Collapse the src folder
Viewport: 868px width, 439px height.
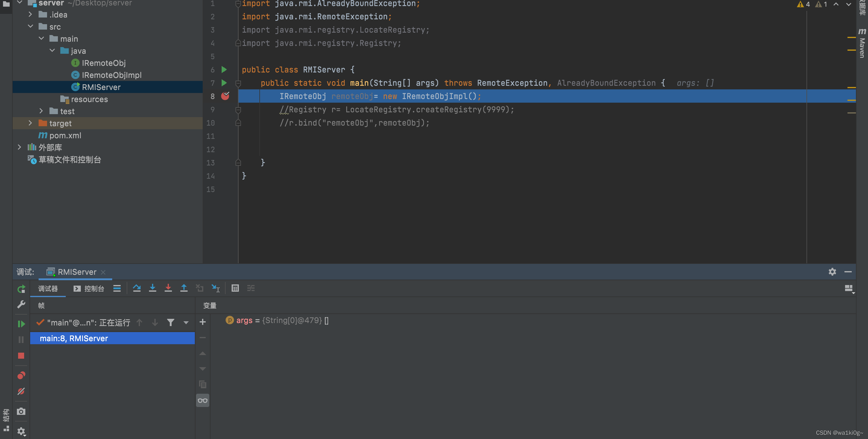pos(30,26)
